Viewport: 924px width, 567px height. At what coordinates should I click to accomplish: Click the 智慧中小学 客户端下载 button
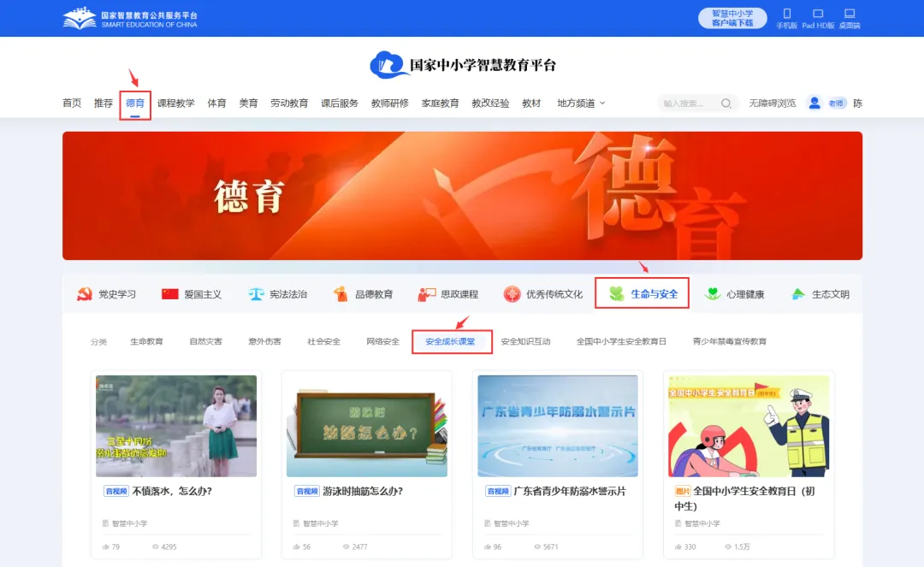[x=732, y=18]
